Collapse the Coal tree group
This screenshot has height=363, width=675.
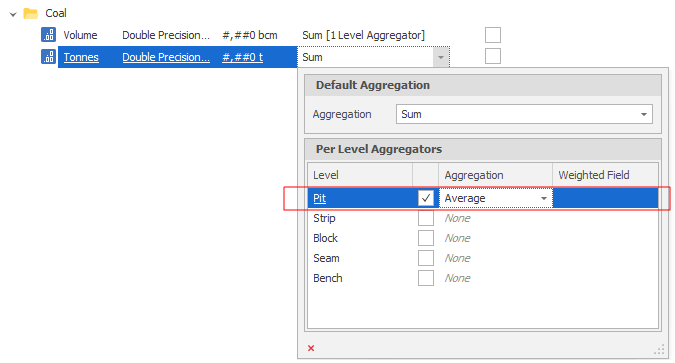[13, 14]
